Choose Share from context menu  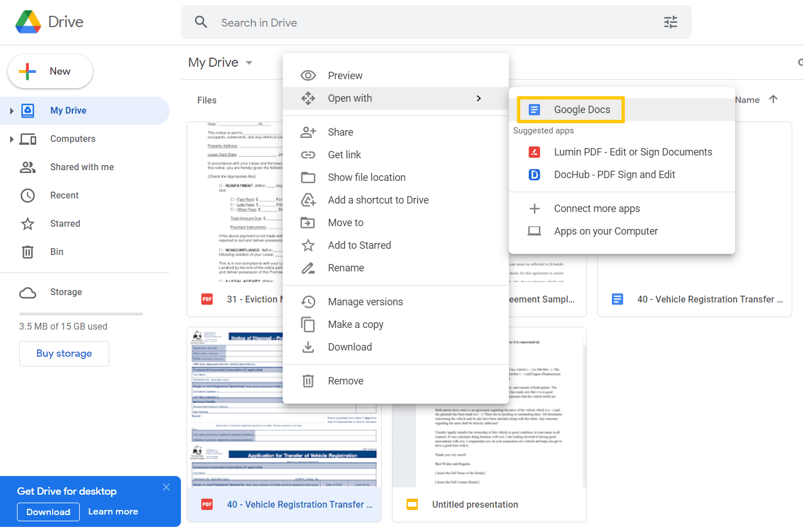pos(396,132)
